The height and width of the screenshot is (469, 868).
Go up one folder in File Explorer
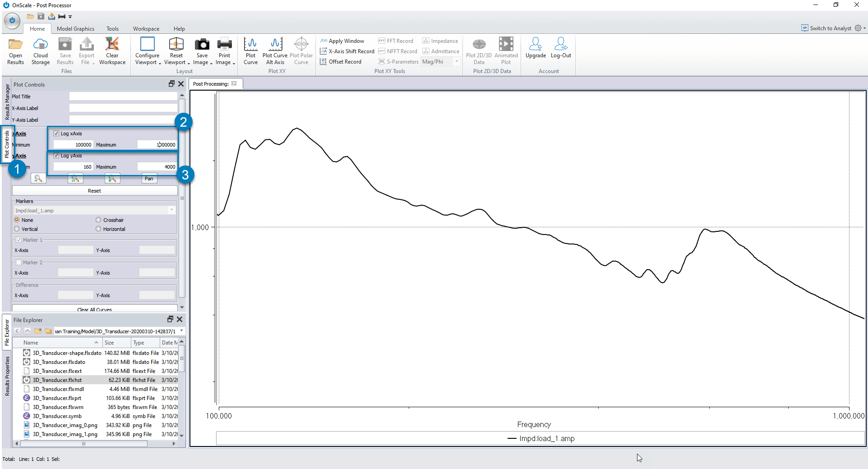(x=28, y=331)
